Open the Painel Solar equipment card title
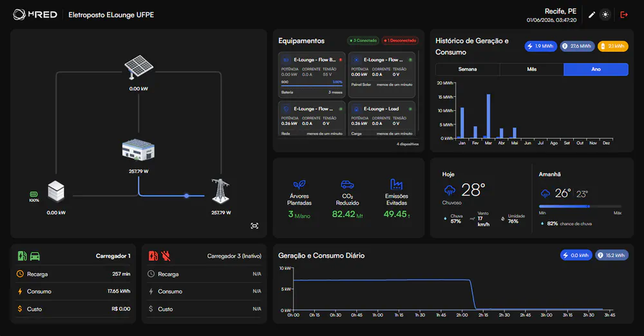The height and width of the screenshot is (336, 644). [x=383, y=59]
